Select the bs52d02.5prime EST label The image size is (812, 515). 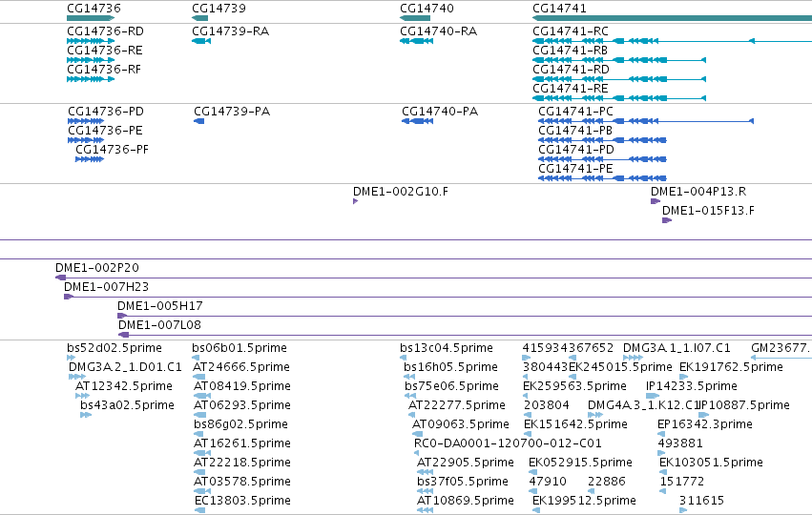[x=115, y=348]
